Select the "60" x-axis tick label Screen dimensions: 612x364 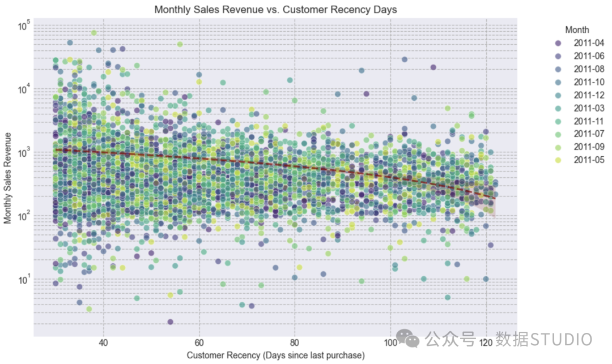[199, 342]
